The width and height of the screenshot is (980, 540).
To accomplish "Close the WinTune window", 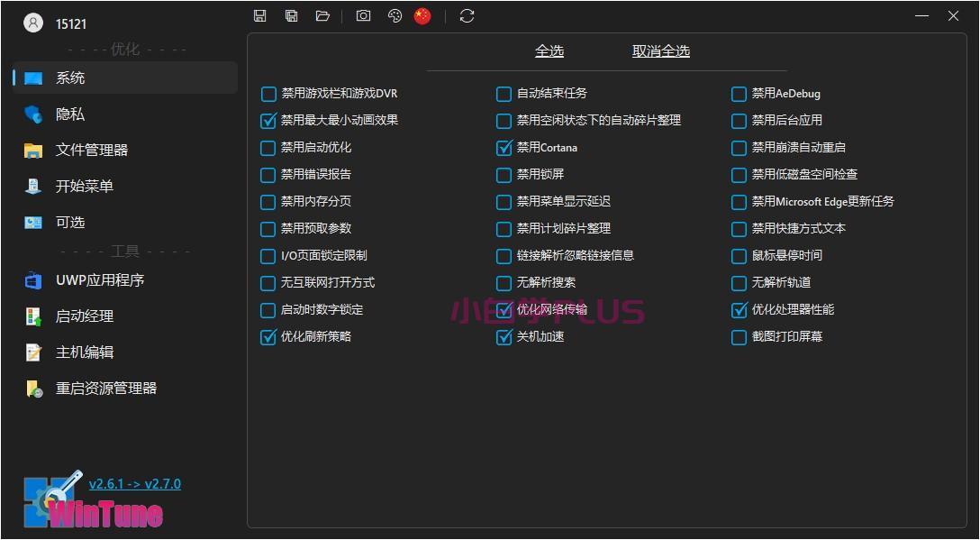I will 953,16.
